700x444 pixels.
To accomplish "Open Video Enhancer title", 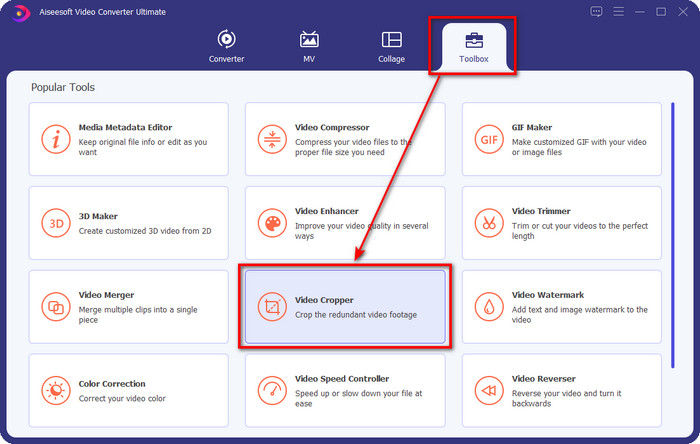I will [327, 211].
